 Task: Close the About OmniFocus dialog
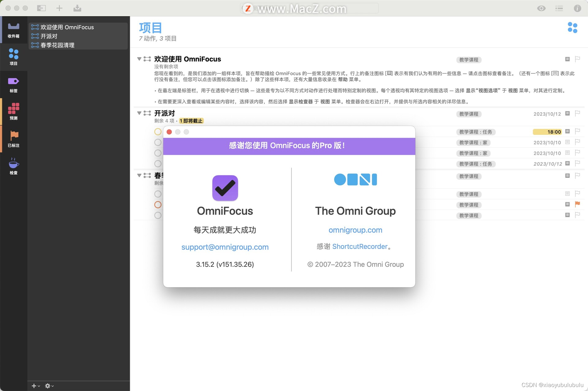point(169,132)
